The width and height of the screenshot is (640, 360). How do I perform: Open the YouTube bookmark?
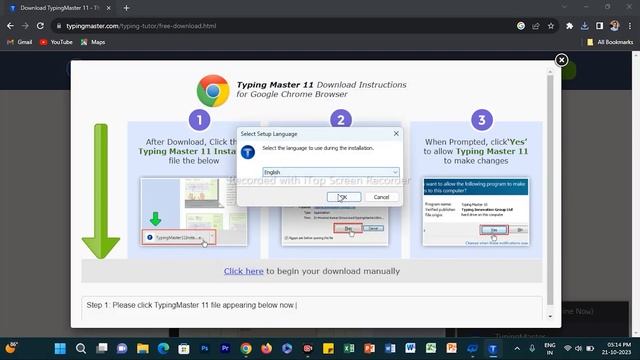[56, 42]
